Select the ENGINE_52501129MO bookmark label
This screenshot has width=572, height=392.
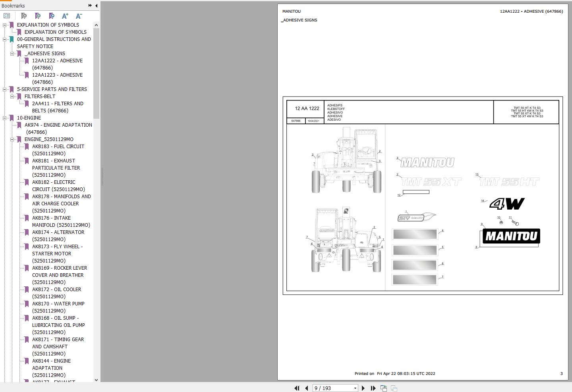pos(49,139)
